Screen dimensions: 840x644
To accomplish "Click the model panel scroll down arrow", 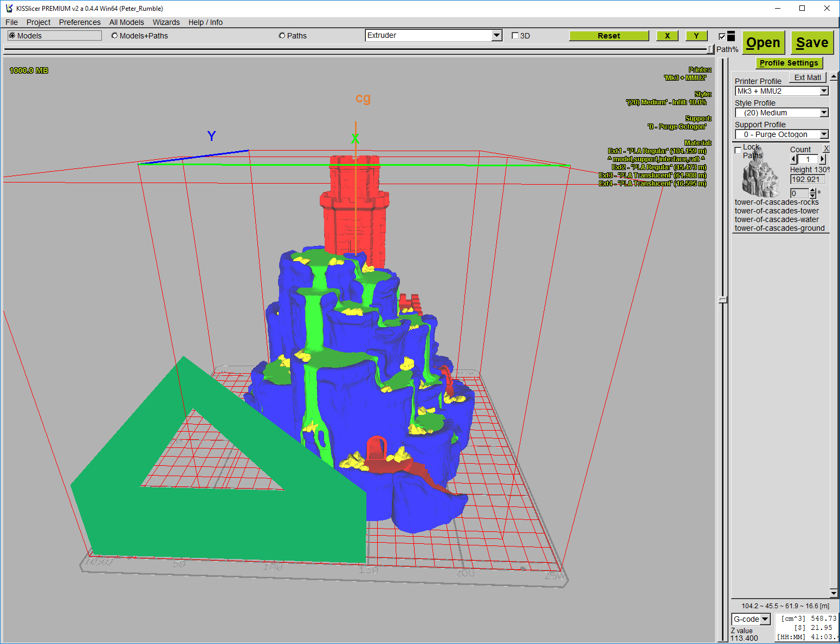I will (x=833, y=593).
